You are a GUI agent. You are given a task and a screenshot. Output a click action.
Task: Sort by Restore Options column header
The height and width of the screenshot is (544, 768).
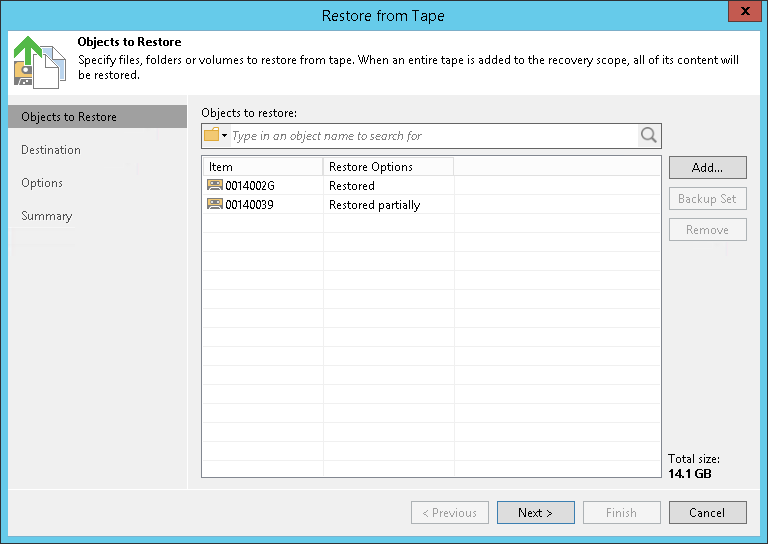coord(388,166)
